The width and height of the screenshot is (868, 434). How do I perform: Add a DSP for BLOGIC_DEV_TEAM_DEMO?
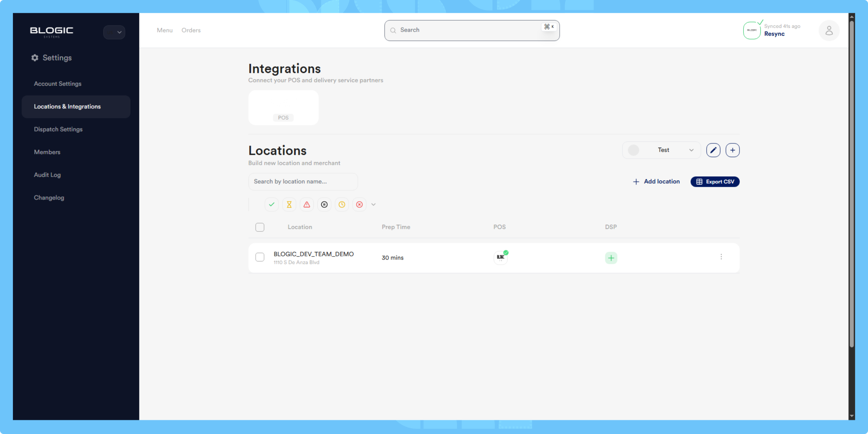(x=611, y=258)
